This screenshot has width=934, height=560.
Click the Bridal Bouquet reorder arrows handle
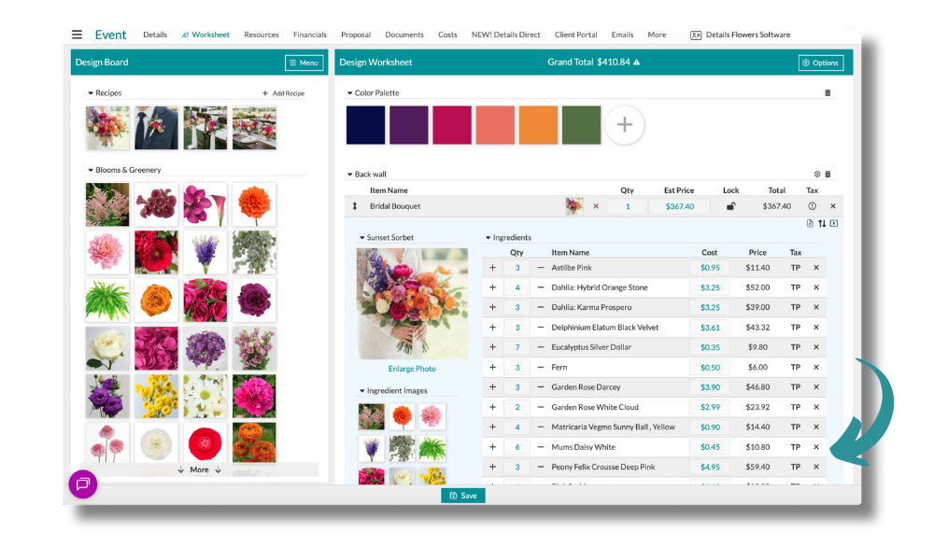[355, 206]
